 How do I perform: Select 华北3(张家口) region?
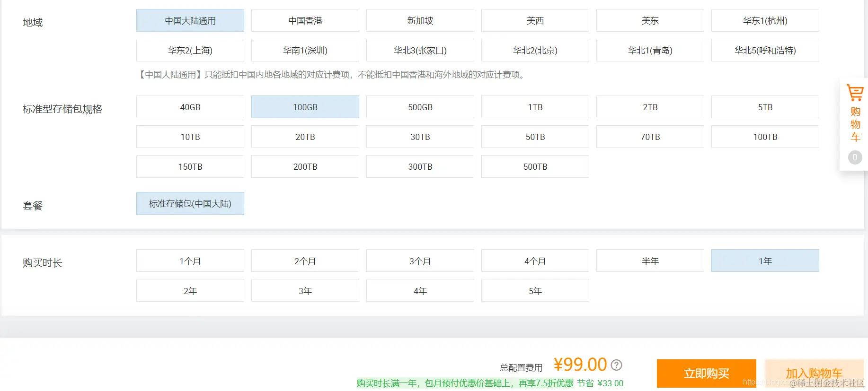[x=420, y=50]
